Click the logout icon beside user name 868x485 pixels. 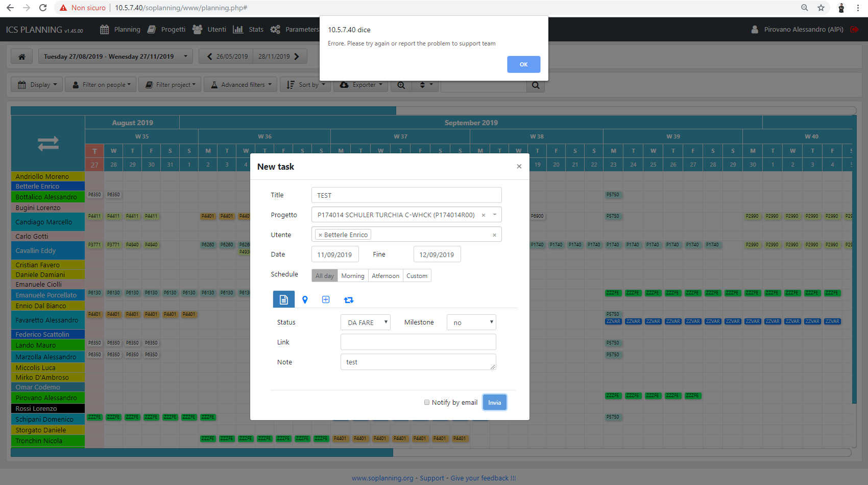854,30
